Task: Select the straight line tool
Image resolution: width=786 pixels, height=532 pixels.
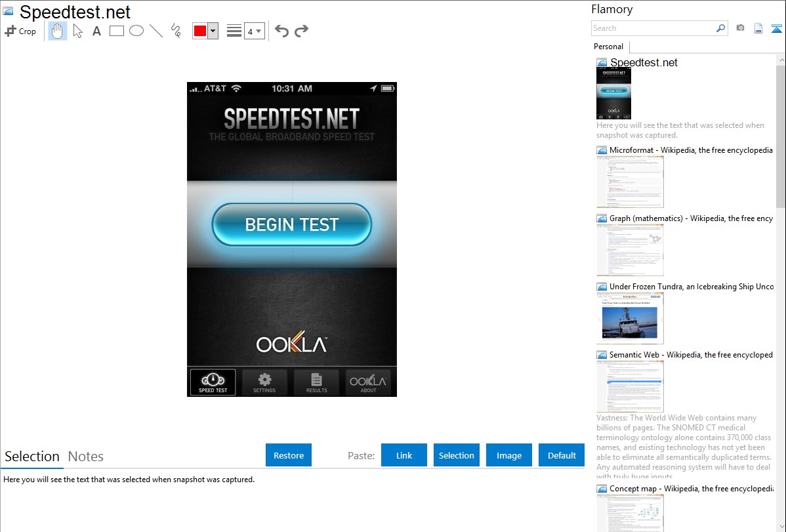Action: click(156, 31)
